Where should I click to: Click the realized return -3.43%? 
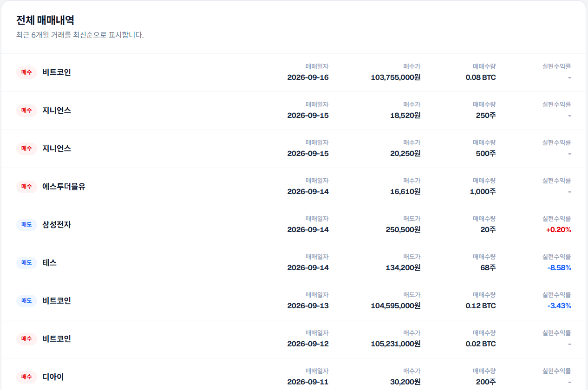coord(559,306)
